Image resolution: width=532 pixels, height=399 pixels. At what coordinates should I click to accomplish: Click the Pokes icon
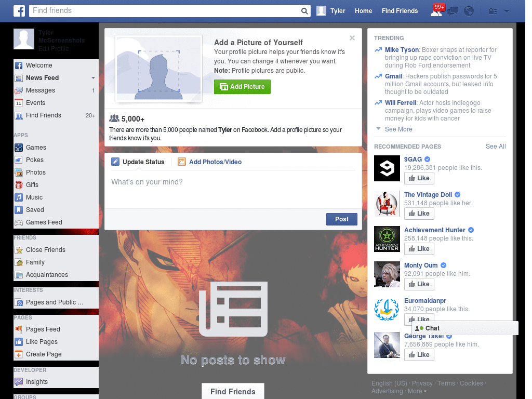(x=19, y=160)
